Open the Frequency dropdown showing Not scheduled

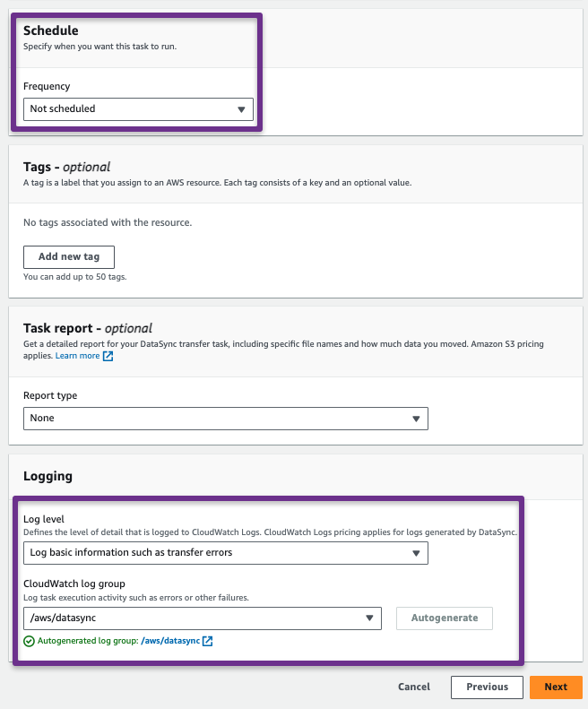coord(138,109)
